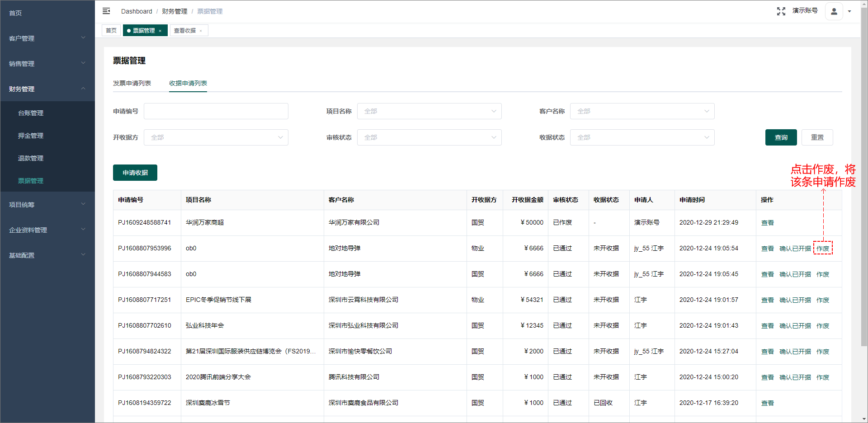
Task: Click Dashboard in the breadcrumb
Action: pyautogui.click(x=137, y=11)
